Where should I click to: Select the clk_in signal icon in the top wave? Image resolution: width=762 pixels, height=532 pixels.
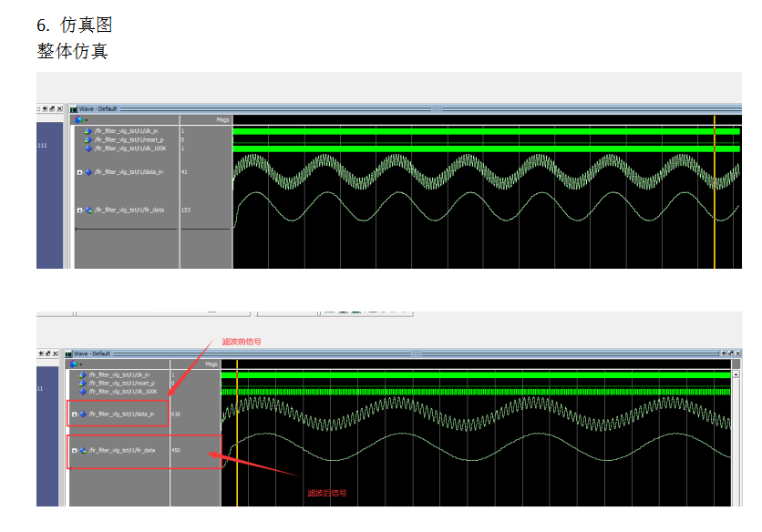88,131
